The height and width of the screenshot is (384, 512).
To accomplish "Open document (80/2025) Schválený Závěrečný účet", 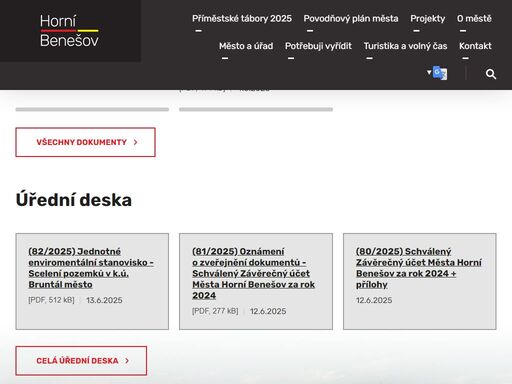I will coord(419,268).
